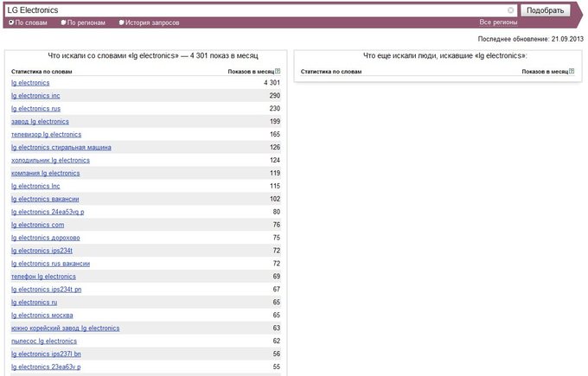The image size is (588, 376).
Task: Open the 'телефон lg electronics' link
Action: coord(43,277)
